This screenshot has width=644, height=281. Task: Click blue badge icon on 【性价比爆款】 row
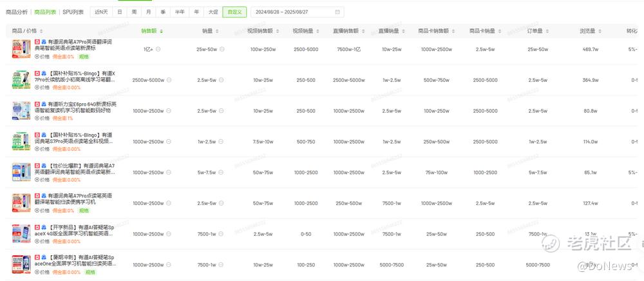[44, 166]
